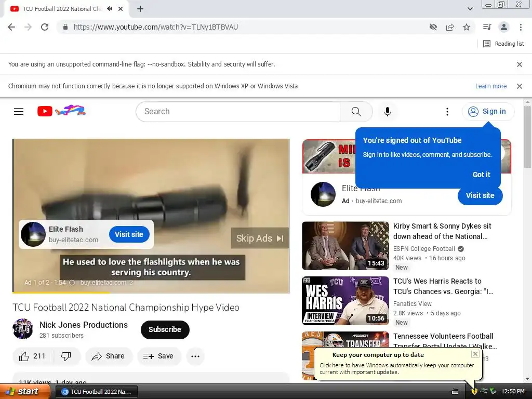
Task: Share the video
Action: [x=109, y=356]
